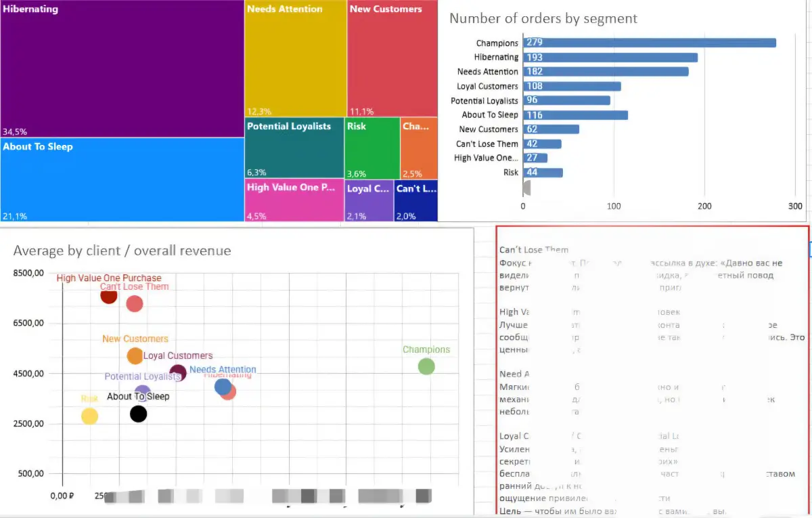Click the Can't Lose Them heading in text panel

(x=534, y=250)
